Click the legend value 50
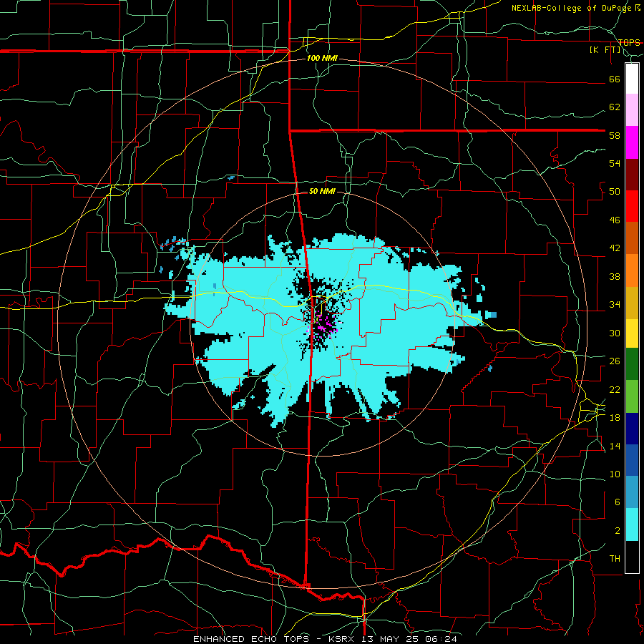This screenshot has height=644, width=644. click(615, 192)
